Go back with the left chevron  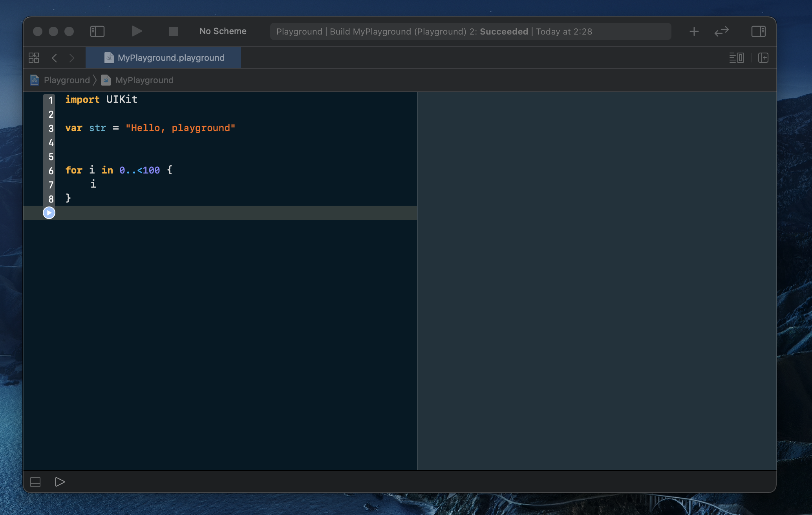click(x=55, y=58)
